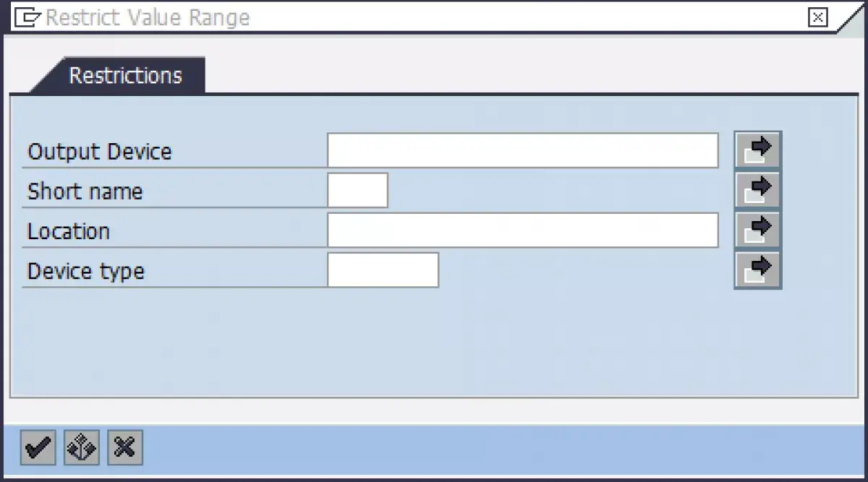Focus the Short name input field

coord(358,190)
